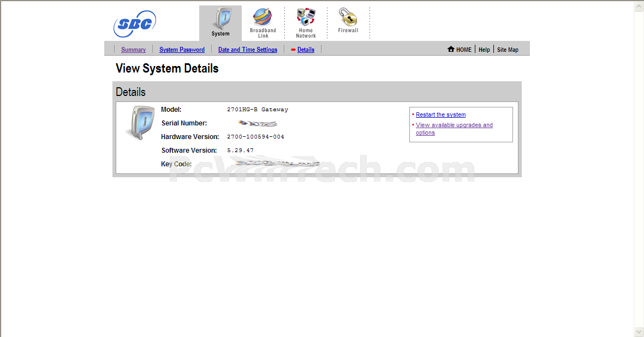Image resolution: width=644 pixels, height=337 pixels.
Task: Select software version 5.29.47
Action: pyautogui.click(x=240, y=151)
